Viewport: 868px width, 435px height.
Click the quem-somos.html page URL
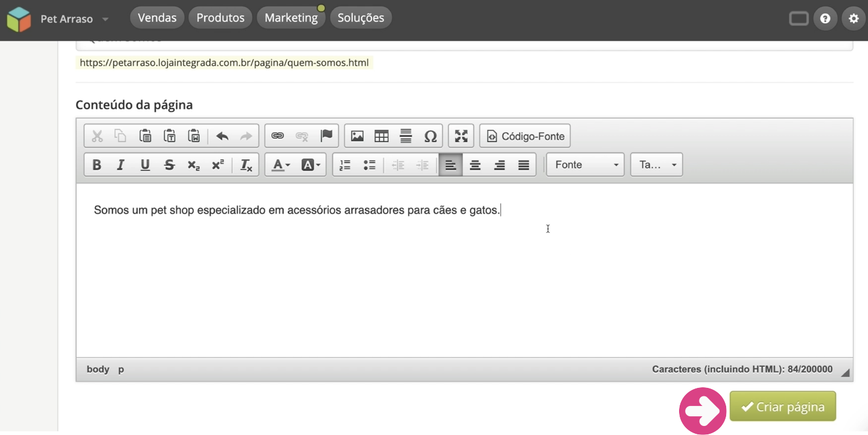coord(224,62)
